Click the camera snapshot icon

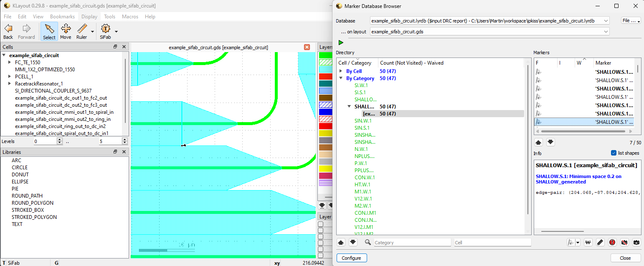[x=636, y=242]
